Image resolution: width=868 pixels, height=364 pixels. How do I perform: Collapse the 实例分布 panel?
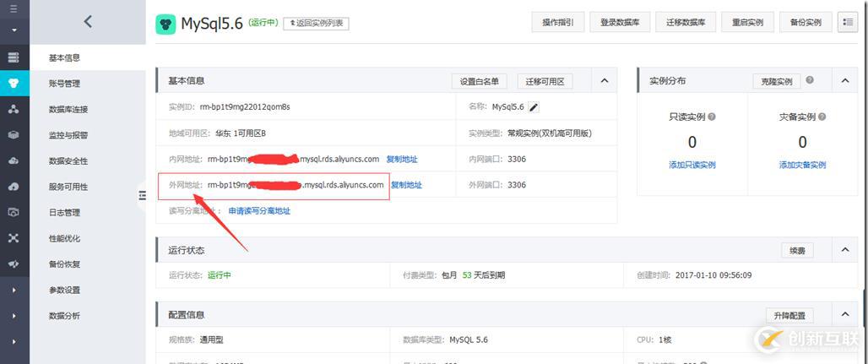click(x=844, y=81)
